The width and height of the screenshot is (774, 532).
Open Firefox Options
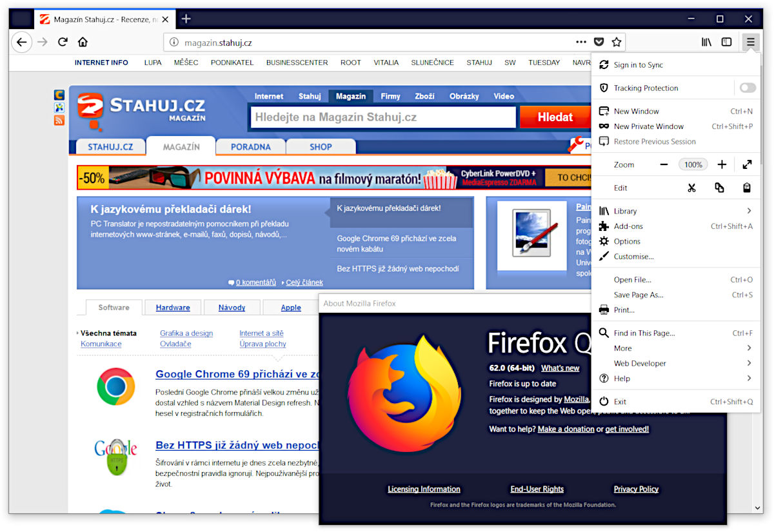(x=676, y=241)
